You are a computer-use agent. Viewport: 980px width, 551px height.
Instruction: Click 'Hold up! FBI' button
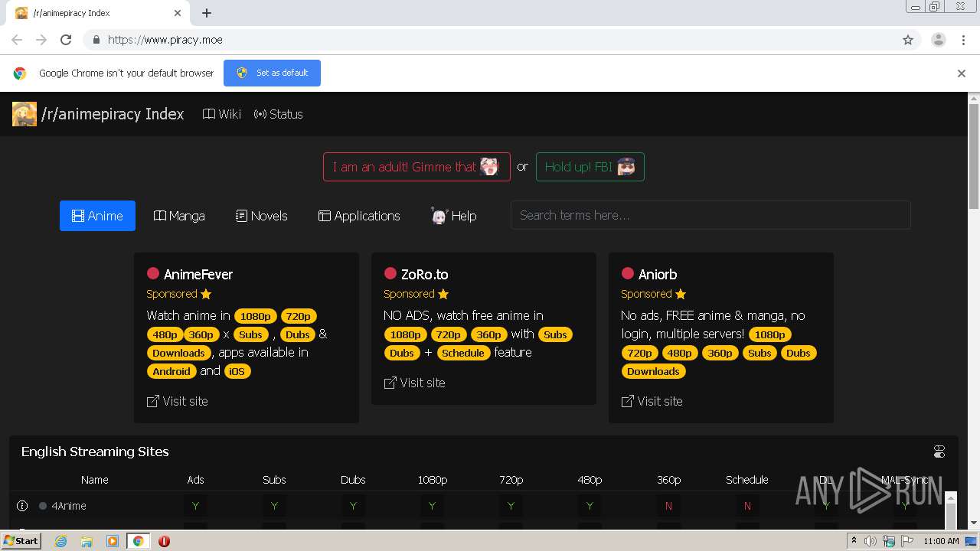tap(590, 167)
